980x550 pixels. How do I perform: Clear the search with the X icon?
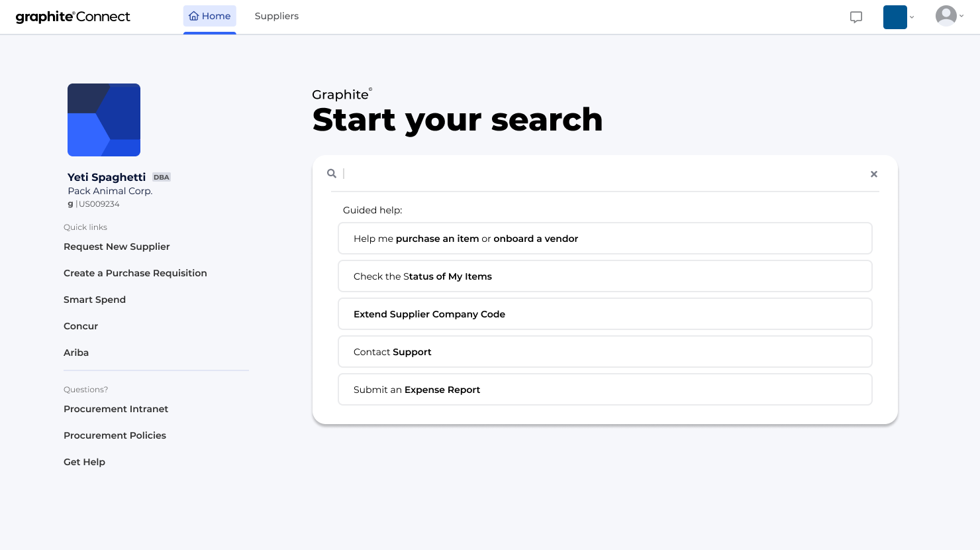(x=873, y=174)
